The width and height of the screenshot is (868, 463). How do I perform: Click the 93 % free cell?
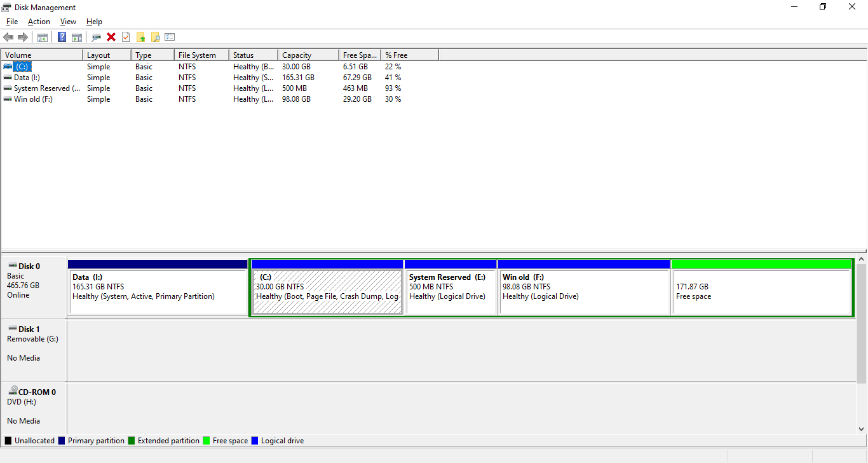[393, 88]
